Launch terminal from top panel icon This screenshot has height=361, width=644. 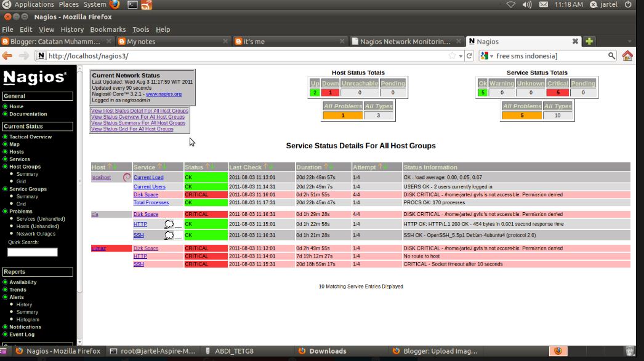click(x=132, y=4)
